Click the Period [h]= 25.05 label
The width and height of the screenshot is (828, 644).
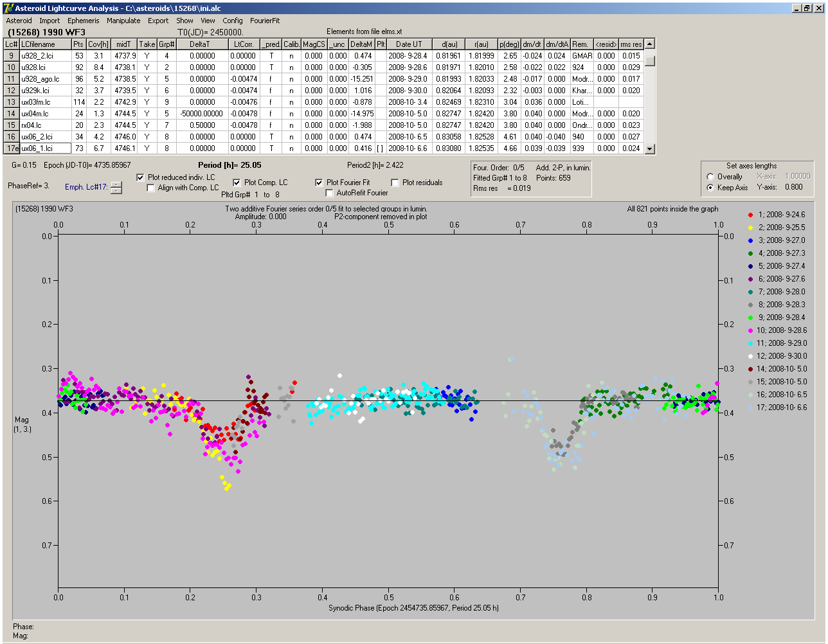pos(230,165)
